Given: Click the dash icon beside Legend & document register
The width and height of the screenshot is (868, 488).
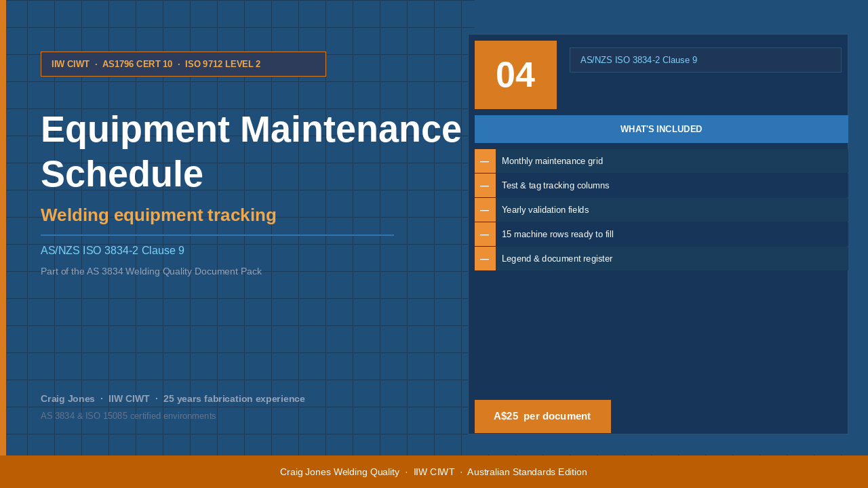Looking at the screenshot, I should click(485, 259).
